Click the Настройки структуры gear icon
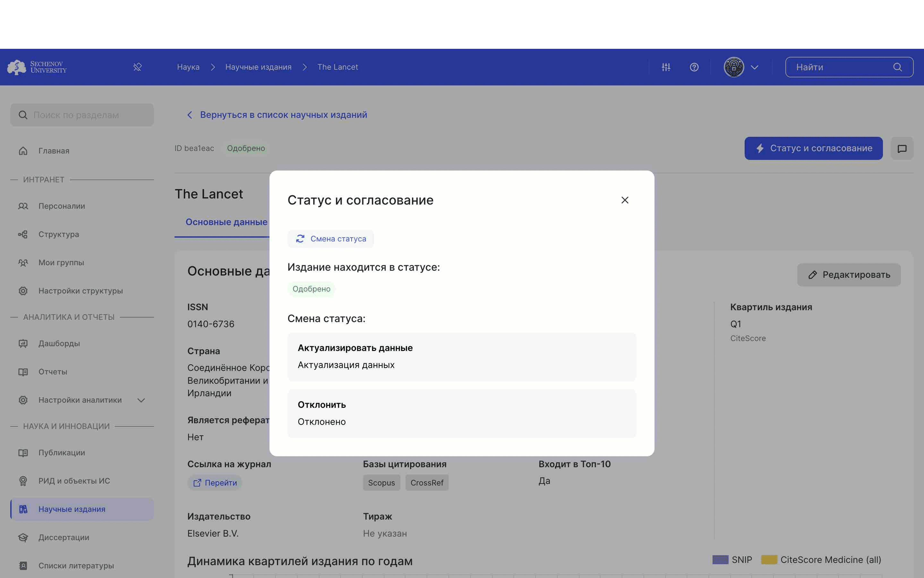The image size is (924, 578). point(23,291)
